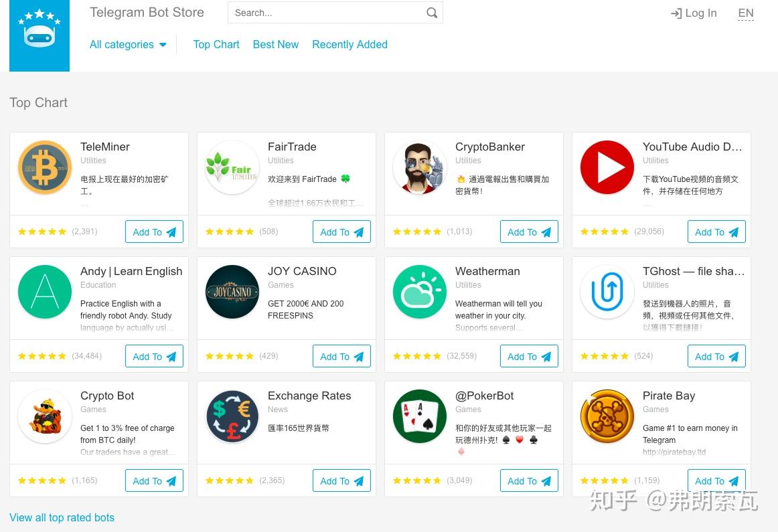
Task: Open the JOY CASINO bot title
Action: tap(302, 271)
